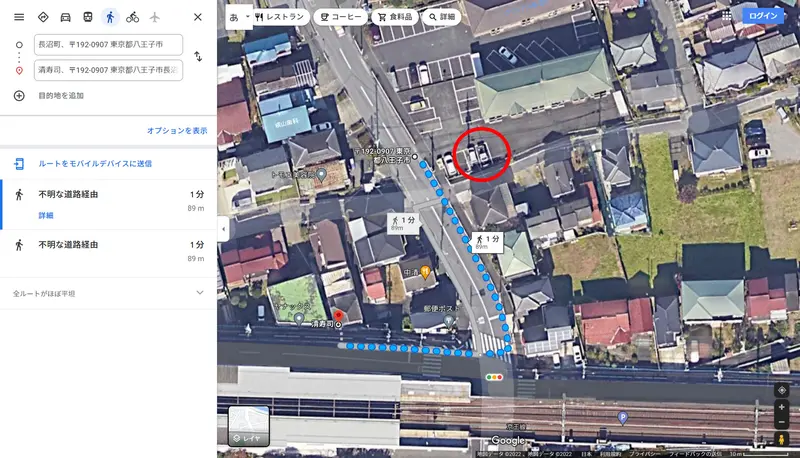This screenshot has width=800, height=458.
Task: Swap origin and destination points
Action: coord(198,56)
